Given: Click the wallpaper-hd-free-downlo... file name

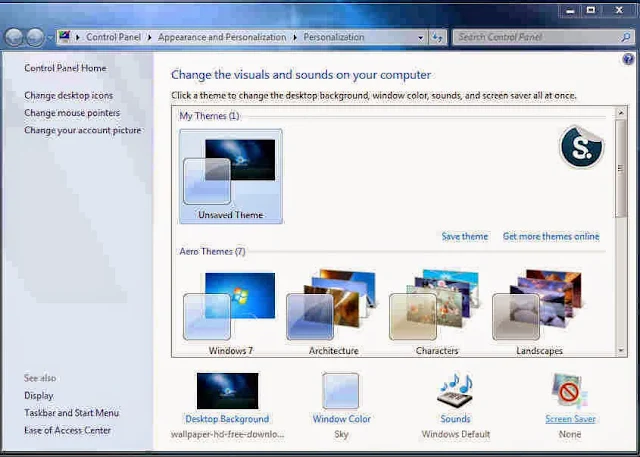Looking at the screenshot, I should 227,435.
